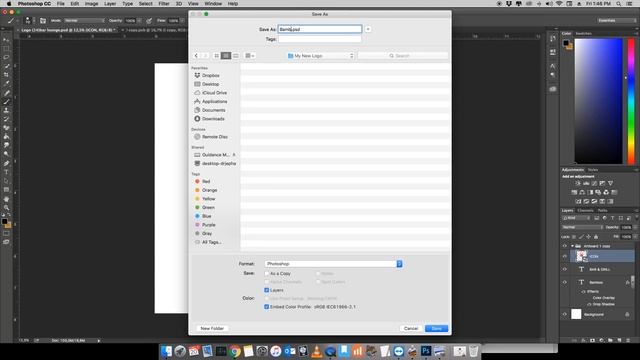The height and width of the screenshot is (360, 640).
Task: Open iTunes from the Dock
Action: coord(276,351)
